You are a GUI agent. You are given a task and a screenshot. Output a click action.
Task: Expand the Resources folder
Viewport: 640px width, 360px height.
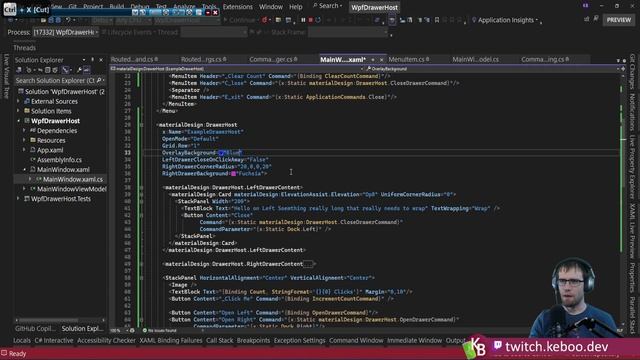click(x=24, y=140)
